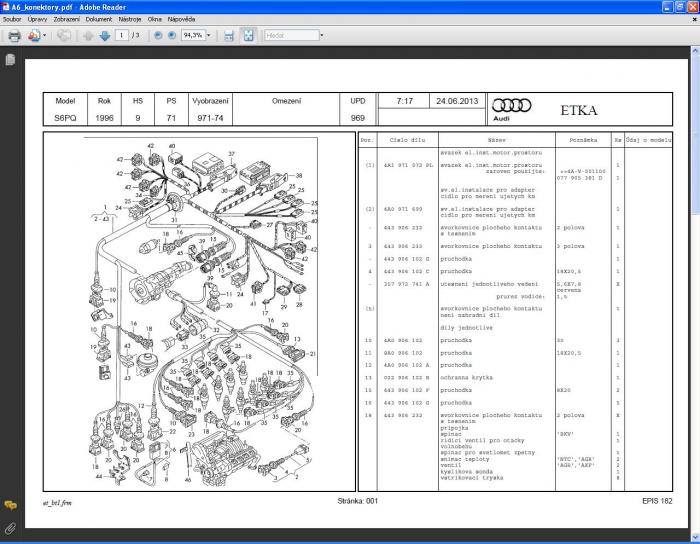The image size is (700, 544).
Task: Open the Attachments paperclip panel
Action: coord(10,527)
